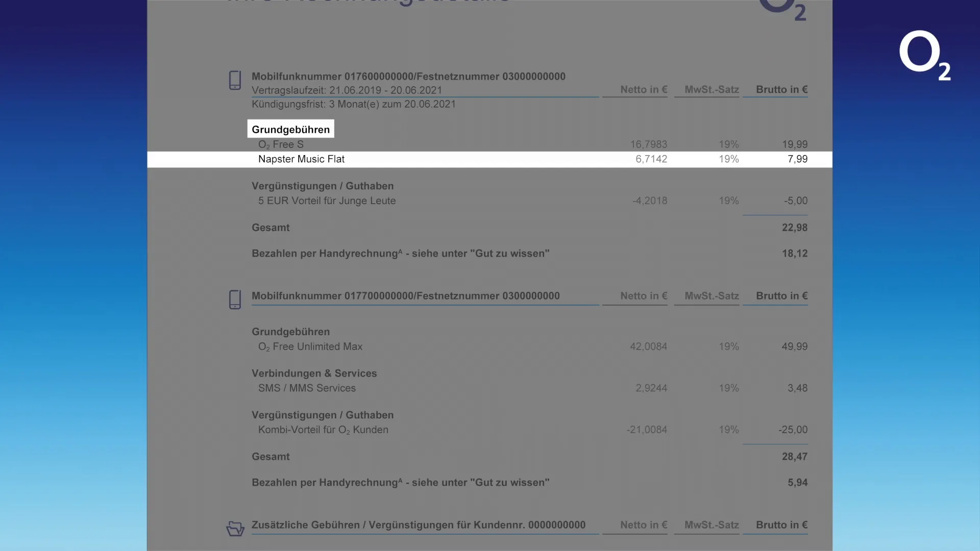Click the gross amount 7,99 for Napster
The height and width of the screenshot is (551, 980).
797,159
